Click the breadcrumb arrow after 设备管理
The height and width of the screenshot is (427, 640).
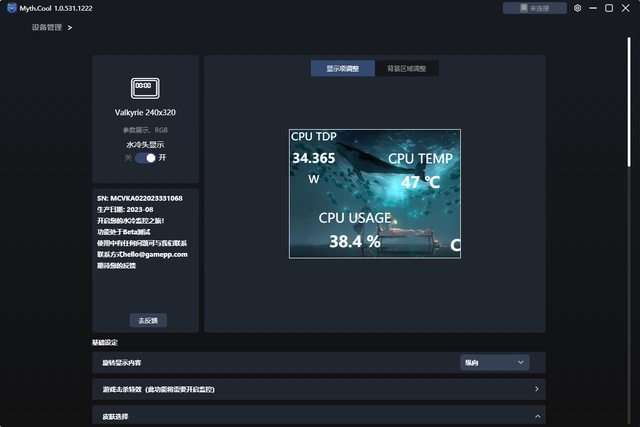point(69,27)
